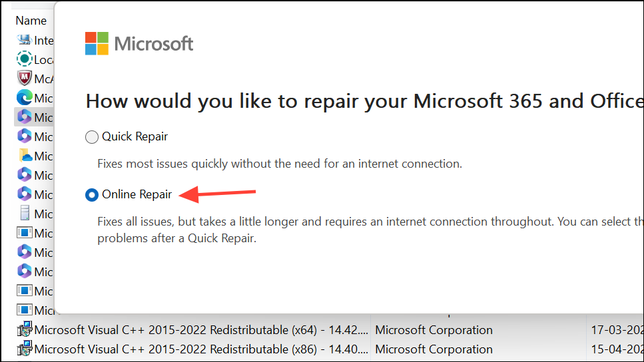Select the Microsoft Edge icon in list
Screen dimensions: 644x362
(x=25, y=98)
